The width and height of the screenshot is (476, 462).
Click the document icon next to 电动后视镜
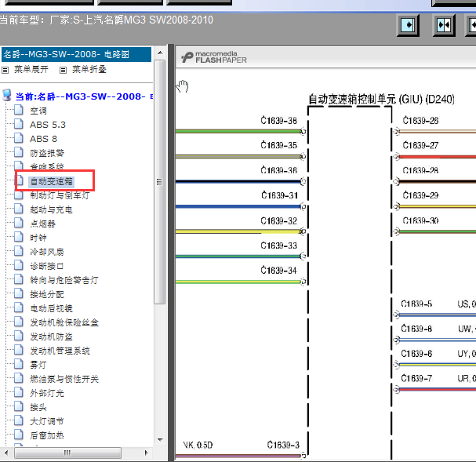click(x=19, y=307)
